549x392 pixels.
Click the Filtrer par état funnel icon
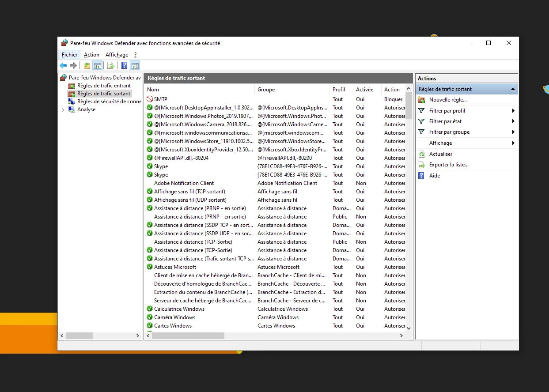(421, 121)
